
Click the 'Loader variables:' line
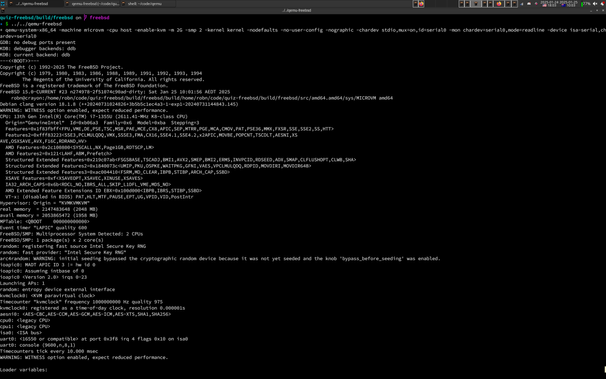point(24,370)
